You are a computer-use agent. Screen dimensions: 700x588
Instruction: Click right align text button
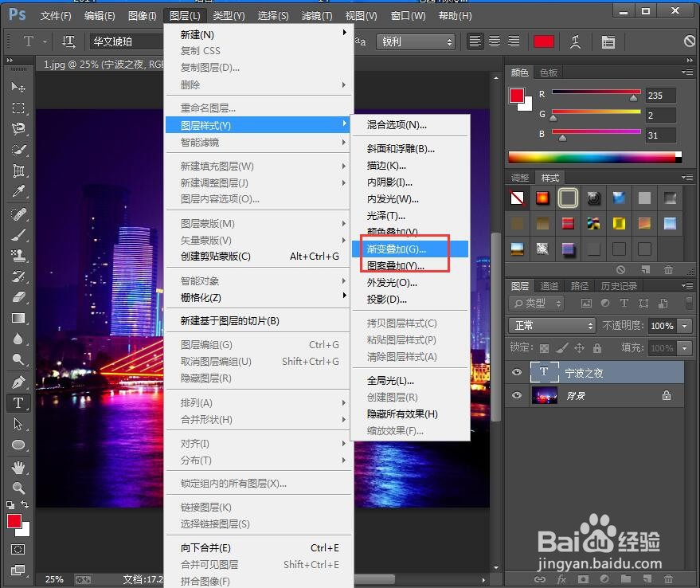(514, 41)
